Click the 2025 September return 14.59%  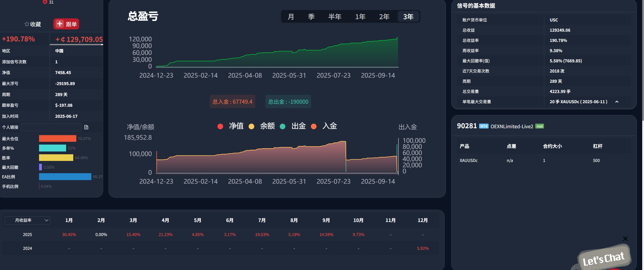[x=326, y=234]
